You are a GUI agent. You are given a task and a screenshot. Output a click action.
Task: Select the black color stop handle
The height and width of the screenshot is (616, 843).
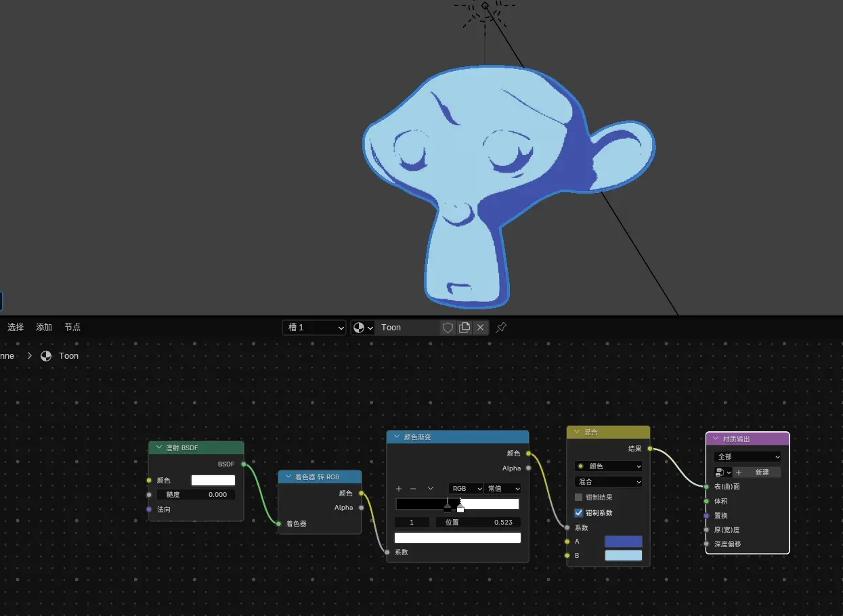pyautogui.click(x=447, y=507)
